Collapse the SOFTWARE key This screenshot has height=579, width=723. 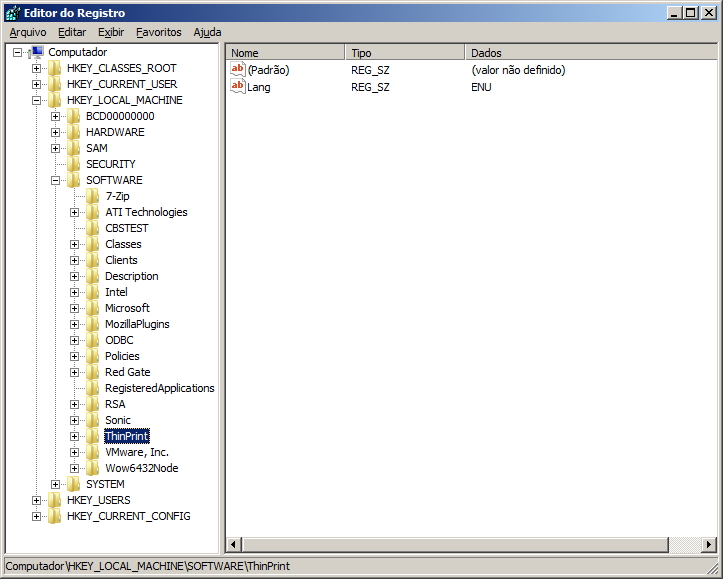pyautogui.click(x=55, y=180)
